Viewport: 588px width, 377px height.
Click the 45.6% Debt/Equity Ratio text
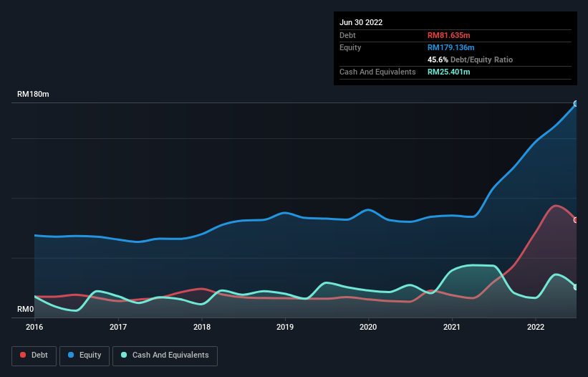pos(470,59)
